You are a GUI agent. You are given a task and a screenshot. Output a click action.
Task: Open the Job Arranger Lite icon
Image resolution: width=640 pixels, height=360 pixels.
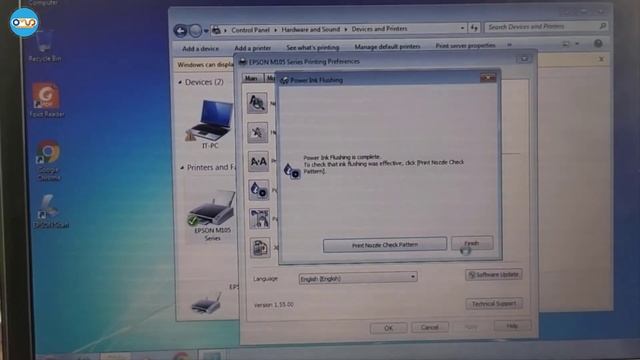point(260,247)
